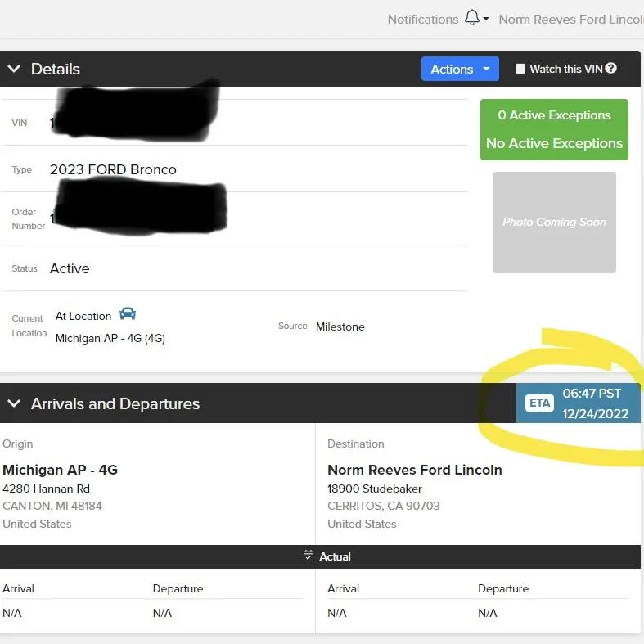Screen dimensions: 644x644
Task: Click CERRITOS, CA 90703 text
Action: click(x=383, y=506)
